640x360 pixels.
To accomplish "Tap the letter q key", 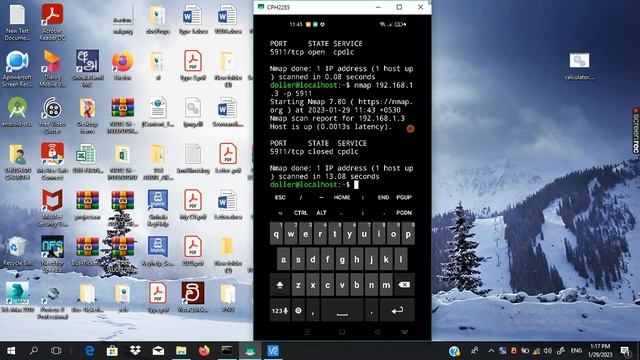I will (276, 234).
